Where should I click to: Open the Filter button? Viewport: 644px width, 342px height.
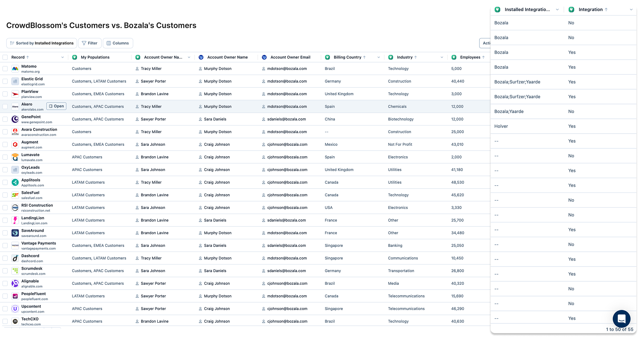pos(90,43)
